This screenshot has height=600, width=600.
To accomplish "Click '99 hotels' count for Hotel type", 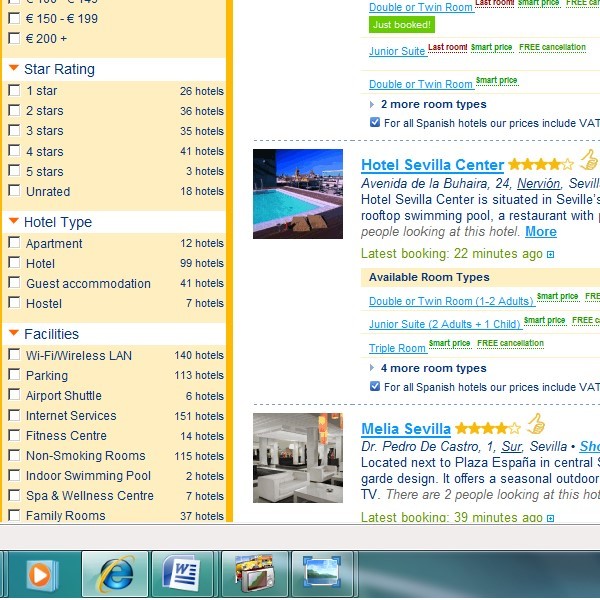I will click(x=202, y=263).
